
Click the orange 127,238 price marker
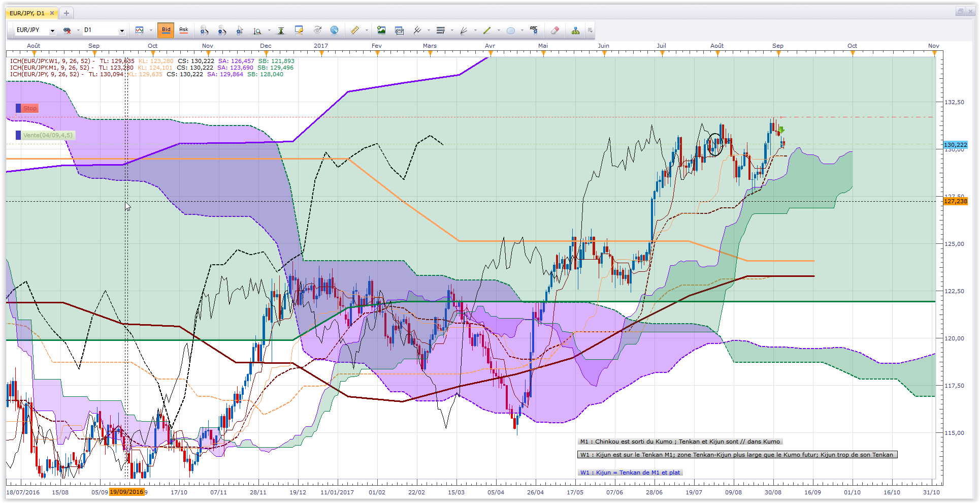[956, 201]
